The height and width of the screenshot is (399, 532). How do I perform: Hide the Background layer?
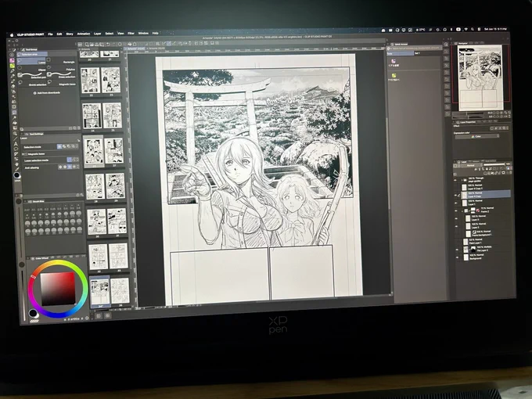point(457,257)
